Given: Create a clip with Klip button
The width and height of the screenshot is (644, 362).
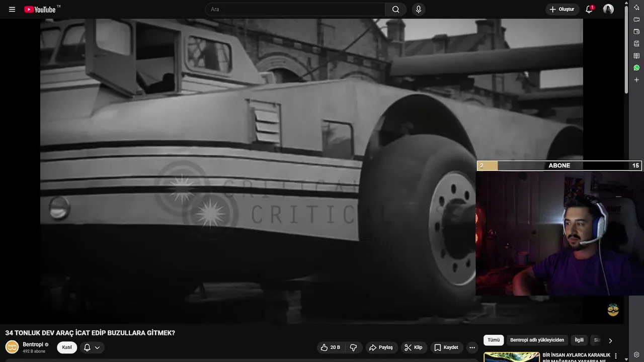Looking at the screenshot, I should tap(414, 347).
